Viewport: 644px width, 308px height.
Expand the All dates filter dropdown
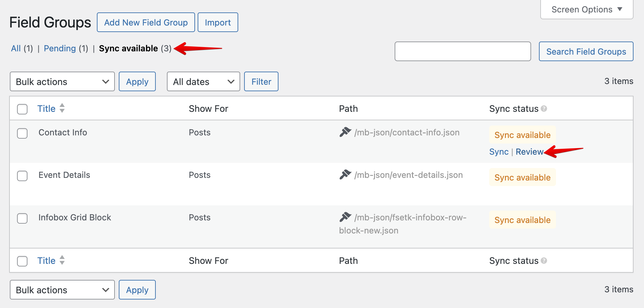pyautogui.click(x=203, y=82)
